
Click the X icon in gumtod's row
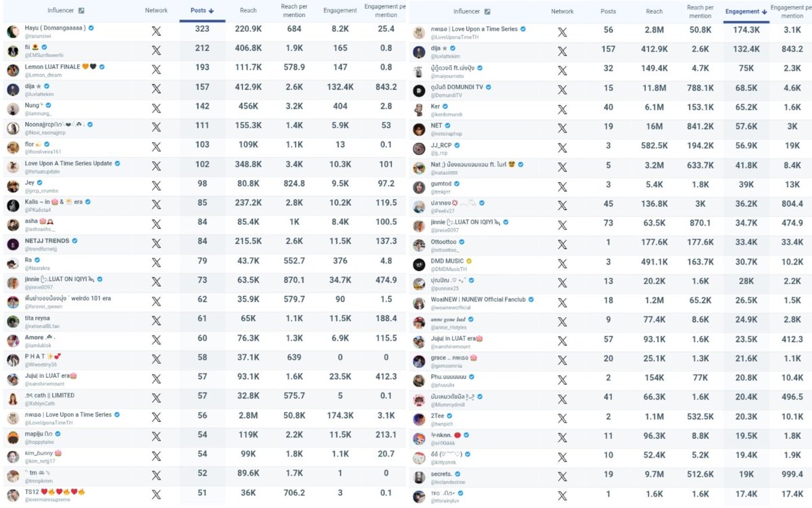tap(562, 186)
